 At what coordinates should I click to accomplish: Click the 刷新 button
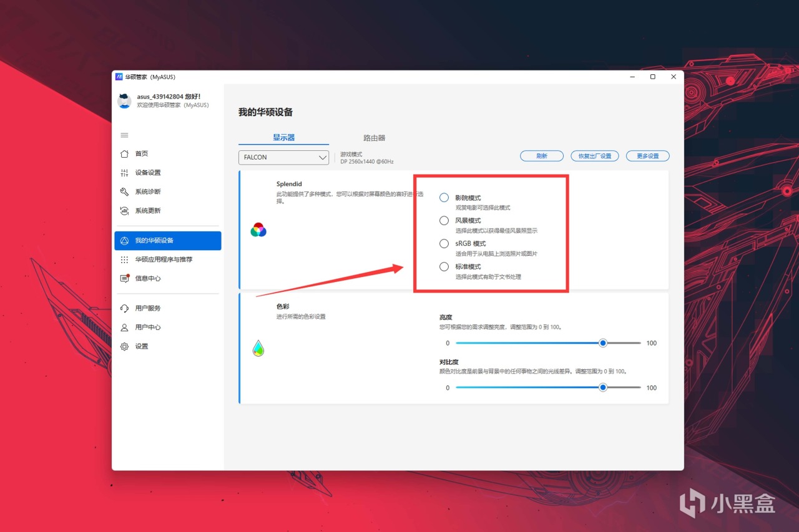click(x=542, y=156)
